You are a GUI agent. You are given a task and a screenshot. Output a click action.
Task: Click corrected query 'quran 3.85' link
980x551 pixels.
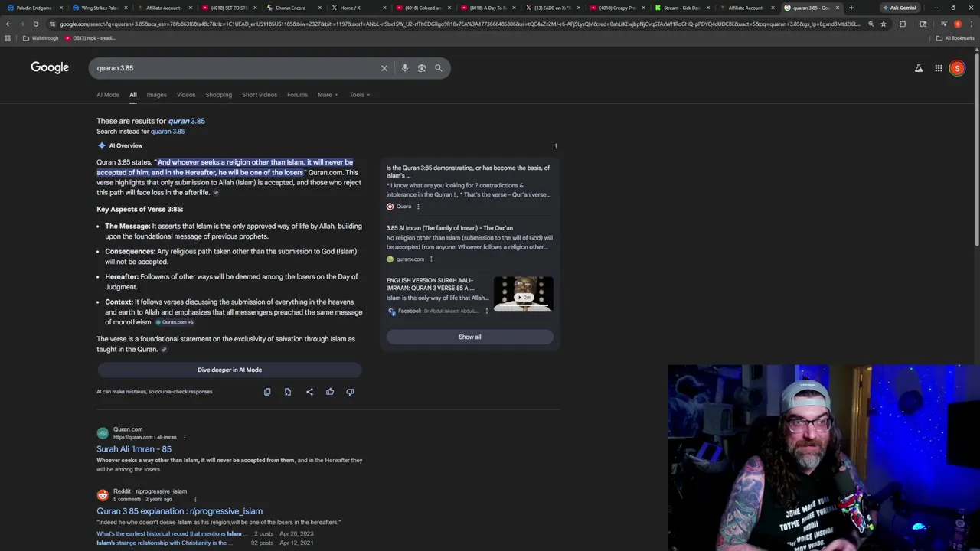pos(187,121)
